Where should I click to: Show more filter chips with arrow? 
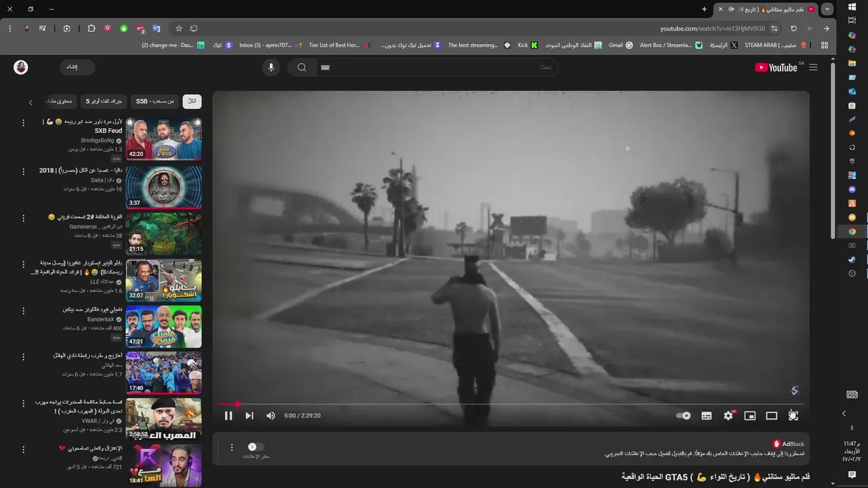pos(31,102)
